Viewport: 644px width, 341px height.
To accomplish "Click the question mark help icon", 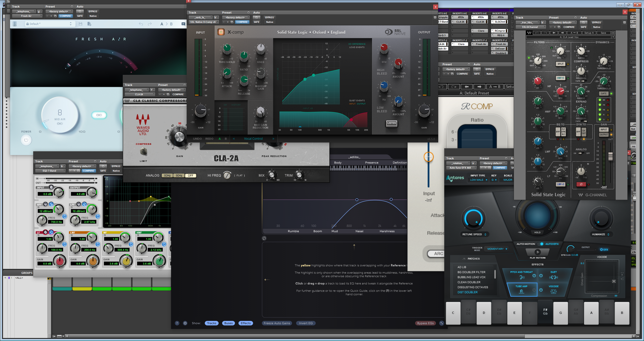I will (177, 323).
